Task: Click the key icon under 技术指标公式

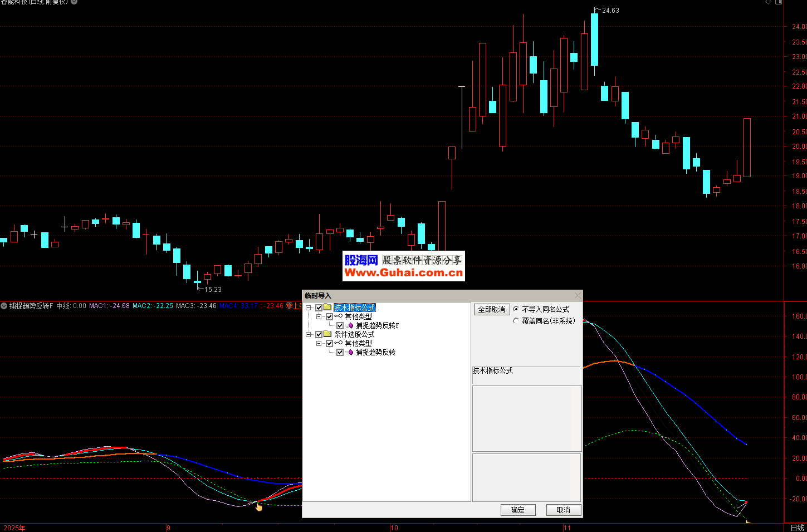Action: pos(339,316)
